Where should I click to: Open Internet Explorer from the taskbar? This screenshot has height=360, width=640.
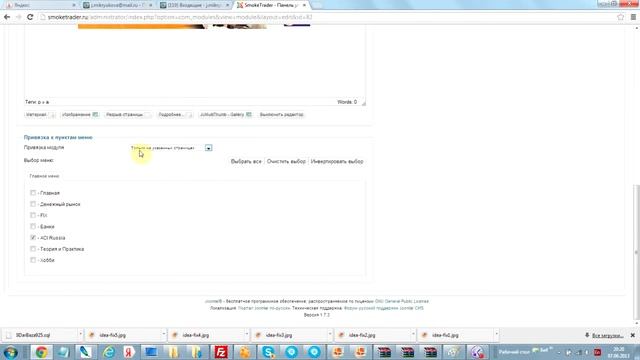click(109, 352)
